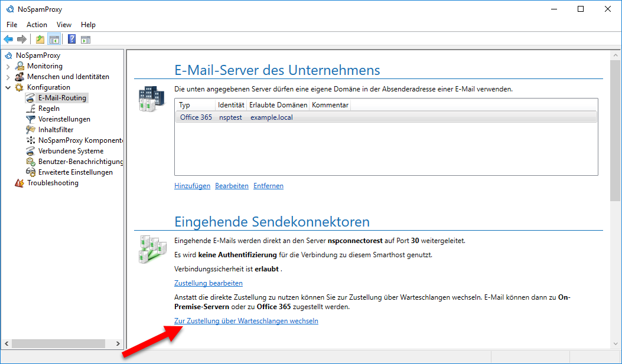Select Inhaltsfilter in the tree
Screen dimensions: 622x364
click(56, 130)
